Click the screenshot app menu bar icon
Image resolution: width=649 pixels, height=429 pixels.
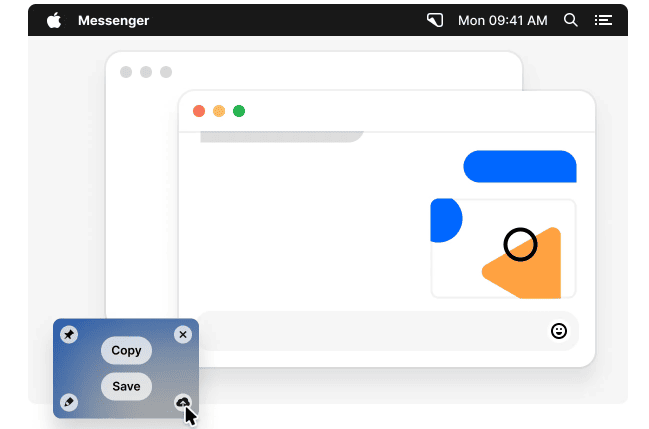click(x=435, y=20)
